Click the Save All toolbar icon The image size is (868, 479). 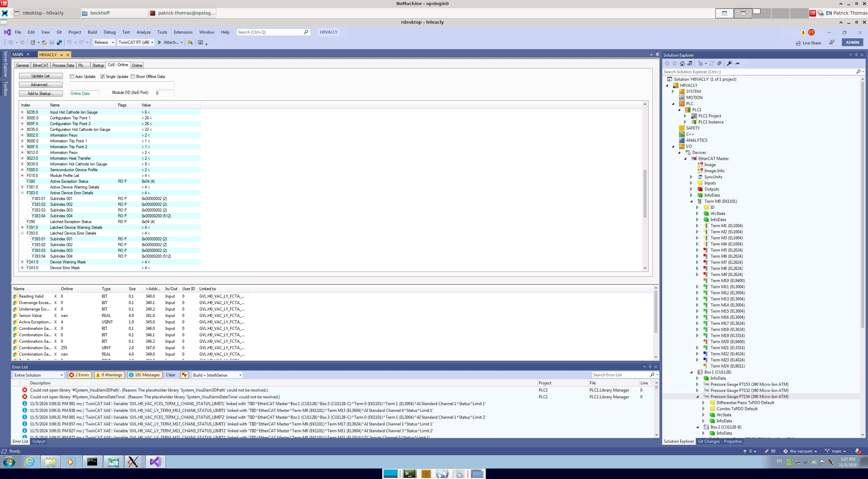(59, 42)
